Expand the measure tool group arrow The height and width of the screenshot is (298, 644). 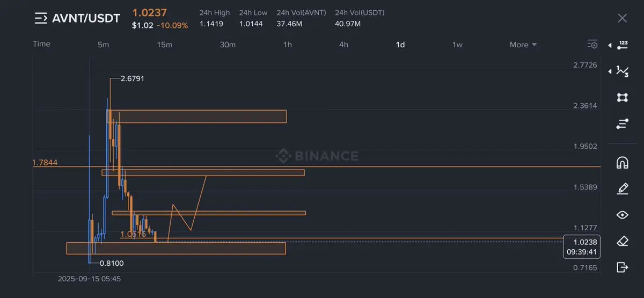610,46
